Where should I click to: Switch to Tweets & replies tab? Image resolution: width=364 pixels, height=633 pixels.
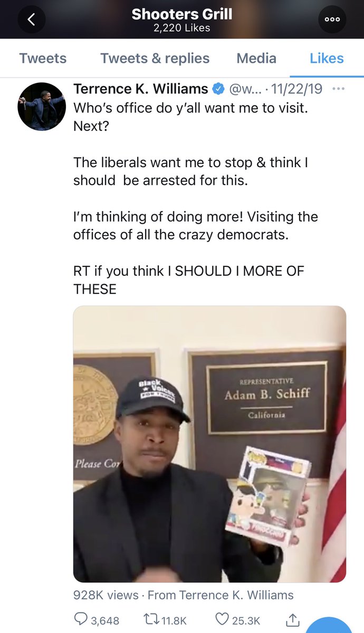click(x=155, y=58)
